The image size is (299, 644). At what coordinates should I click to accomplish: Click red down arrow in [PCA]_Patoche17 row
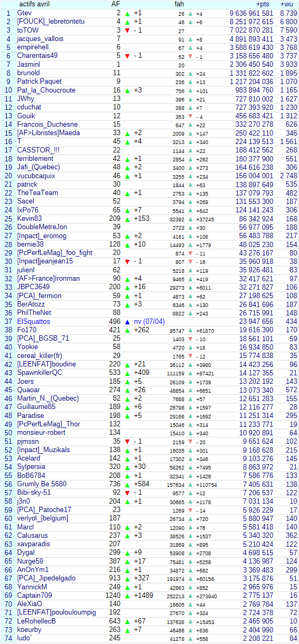pyautogui.click(x=190, y=510)
